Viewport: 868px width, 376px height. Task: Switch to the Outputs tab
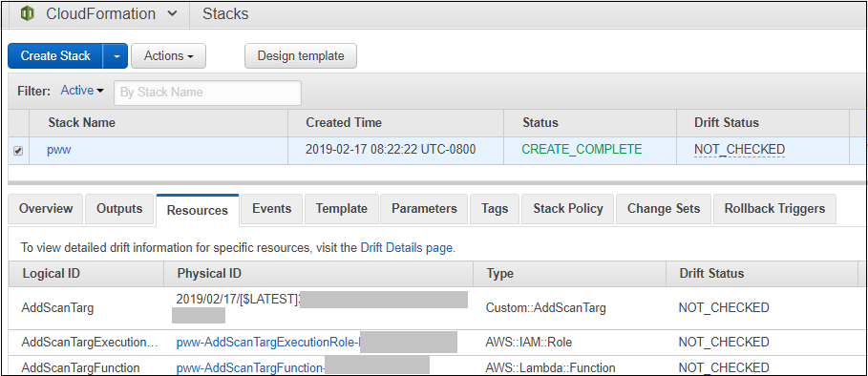point(119,209)
